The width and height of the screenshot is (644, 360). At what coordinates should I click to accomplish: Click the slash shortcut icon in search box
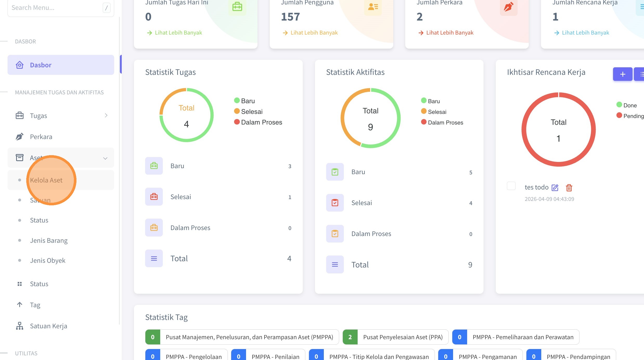point(106,8)
